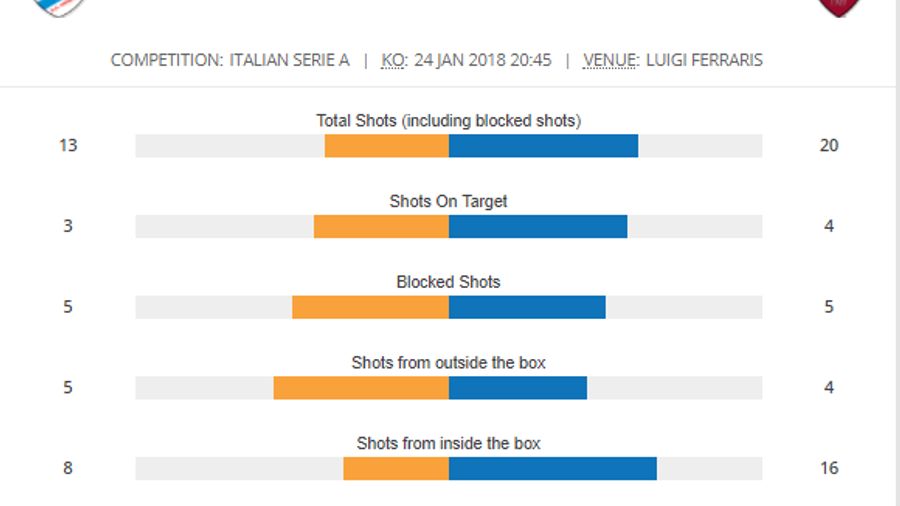Click the home team crest at top left

point(59,6)
